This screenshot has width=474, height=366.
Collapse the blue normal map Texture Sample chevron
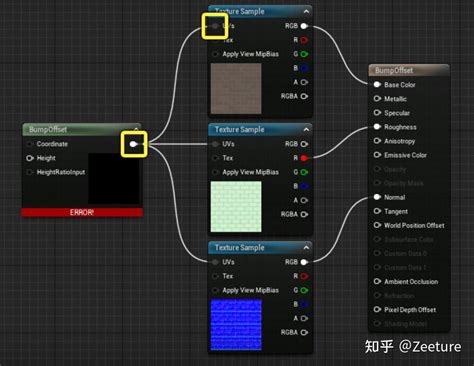(306, 247)
